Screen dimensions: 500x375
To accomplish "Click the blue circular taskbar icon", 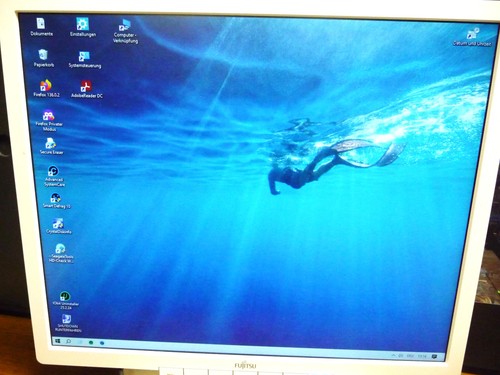I will point(102,343).
